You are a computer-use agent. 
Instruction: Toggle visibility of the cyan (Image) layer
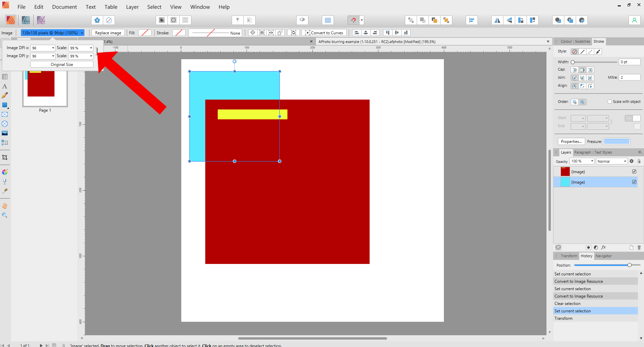pos(635,182)
